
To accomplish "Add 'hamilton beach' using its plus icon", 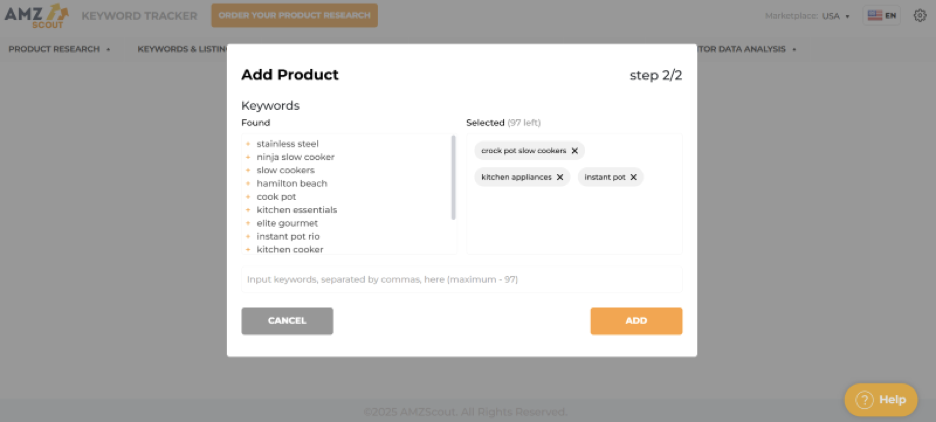I will coord(247,183).
